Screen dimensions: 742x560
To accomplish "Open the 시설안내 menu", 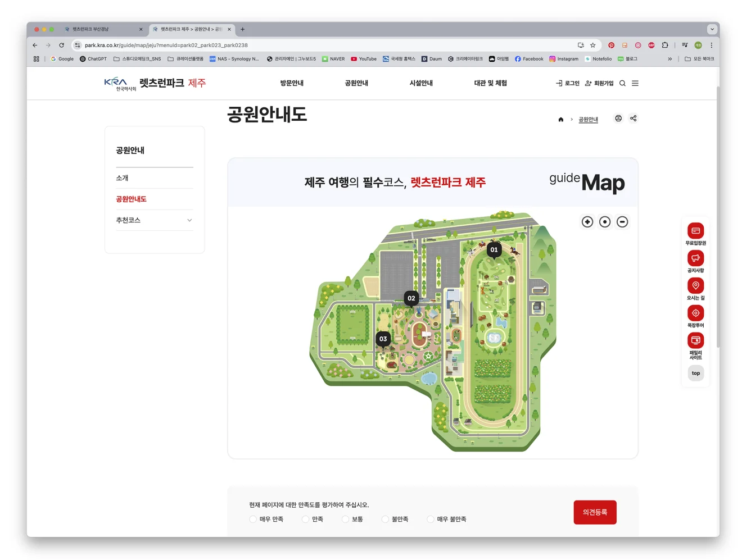I will (421, 83).
